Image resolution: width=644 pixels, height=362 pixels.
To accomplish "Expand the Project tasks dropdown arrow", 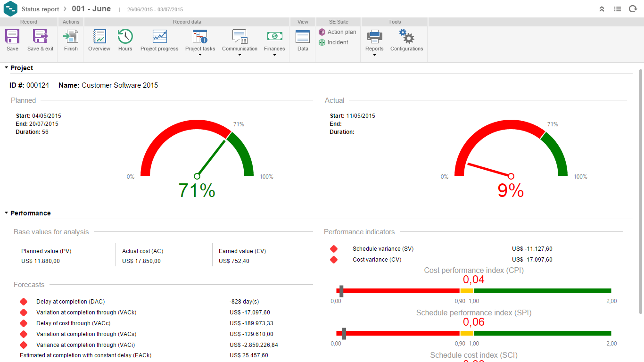I will click(200, 55).
